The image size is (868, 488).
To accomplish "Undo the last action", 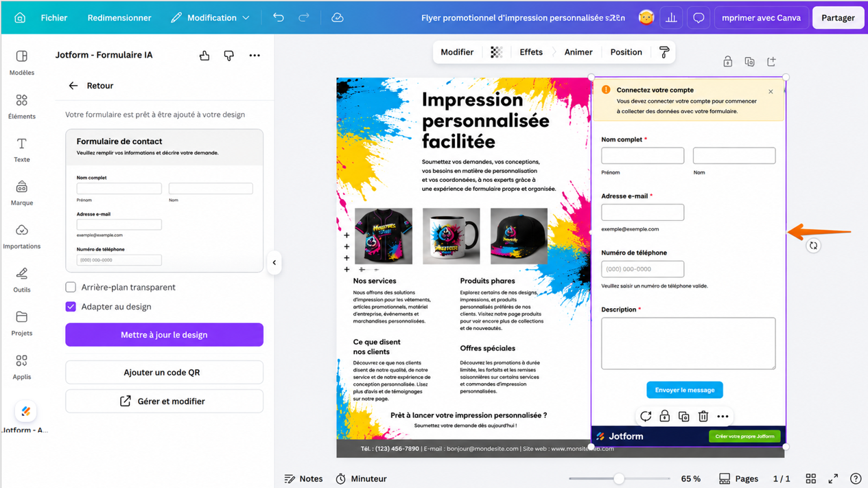I will pyautogui.click(x=278, y=18).
